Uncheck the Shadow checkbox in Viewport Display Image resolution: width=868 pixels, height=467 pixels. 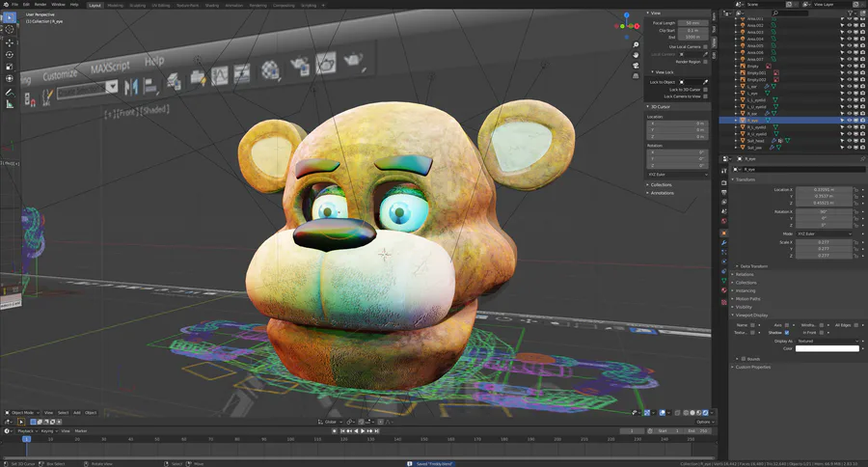pyautogui.click(x=787, y=332)
